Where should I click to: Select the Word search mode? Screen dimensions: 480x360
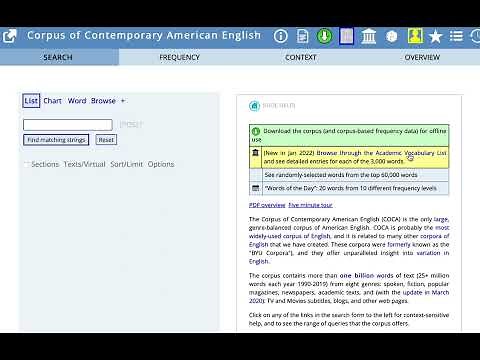(77, 101)
